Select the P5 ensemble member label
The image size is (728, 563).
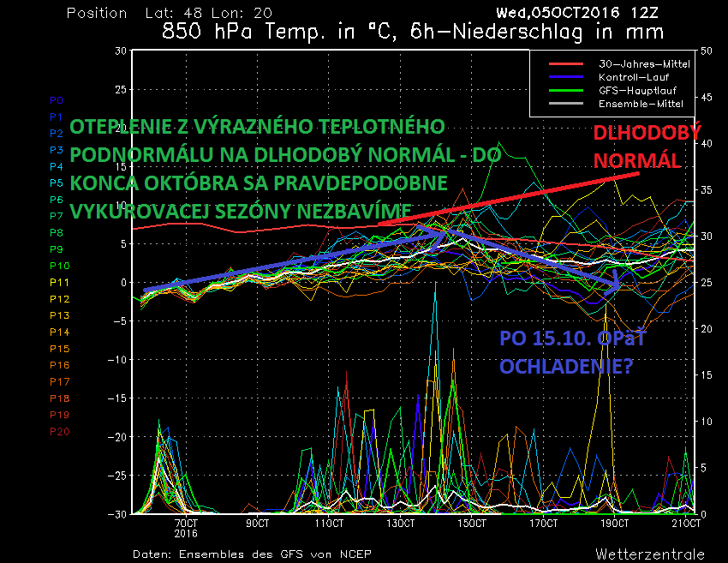tap(57, 183)
